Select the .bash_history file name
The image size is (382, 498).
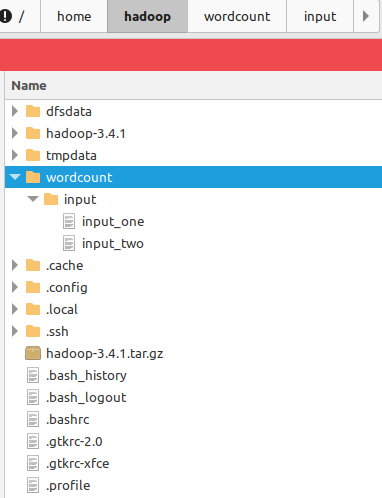coord(86,376)
